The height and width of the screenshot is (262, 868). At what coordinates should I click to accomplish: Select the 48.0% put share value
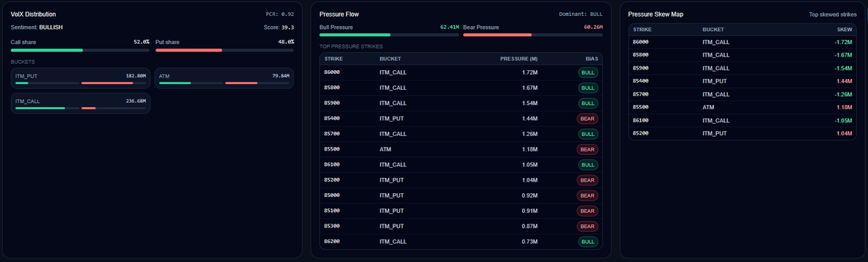pos(286,42)
